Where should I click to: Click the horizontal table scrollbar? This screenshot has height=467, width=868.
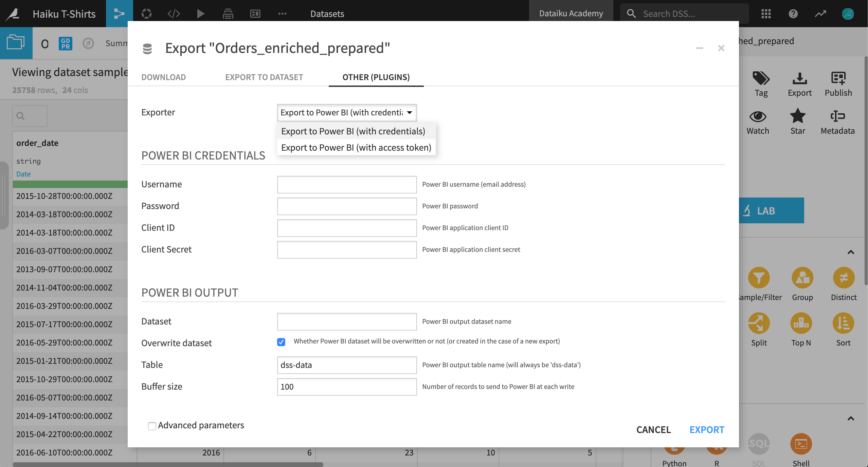(168, 464)
